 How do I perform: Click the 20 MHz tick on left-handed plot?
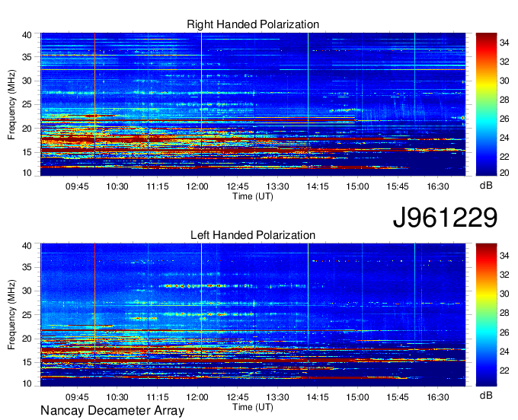27,339
